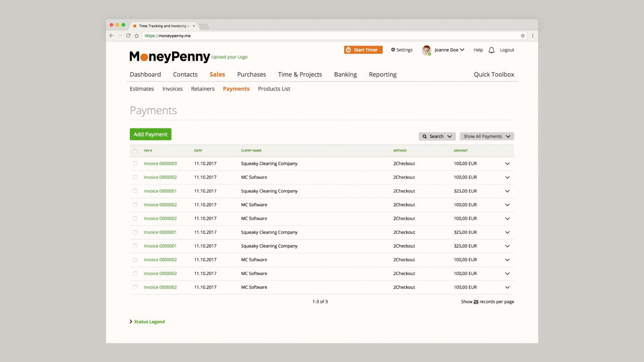The height and width of the screenshot is (362, 644).
Task: Change records per page via the 25 link
Action: [476, 302]
